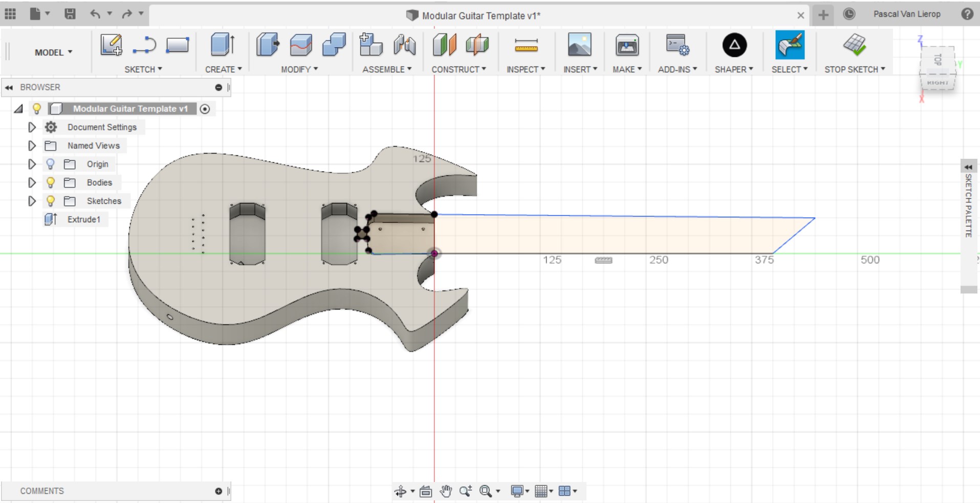Click the Shaper triangle icon

[734, 45]
